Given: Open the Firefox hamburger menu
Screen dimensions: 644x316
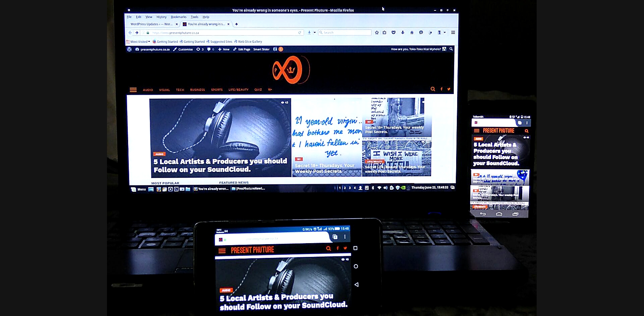Looking at the screenshot, I should coord(453,33).
